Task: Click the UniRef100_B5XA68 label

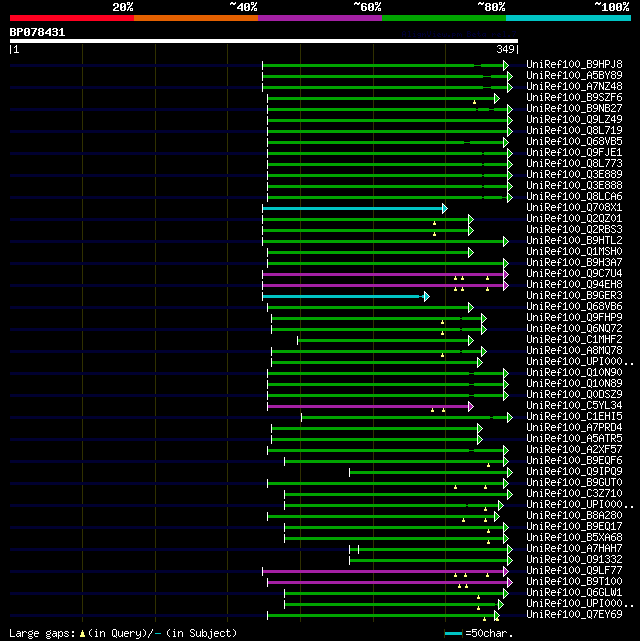Action: click(x=574, y=538)
